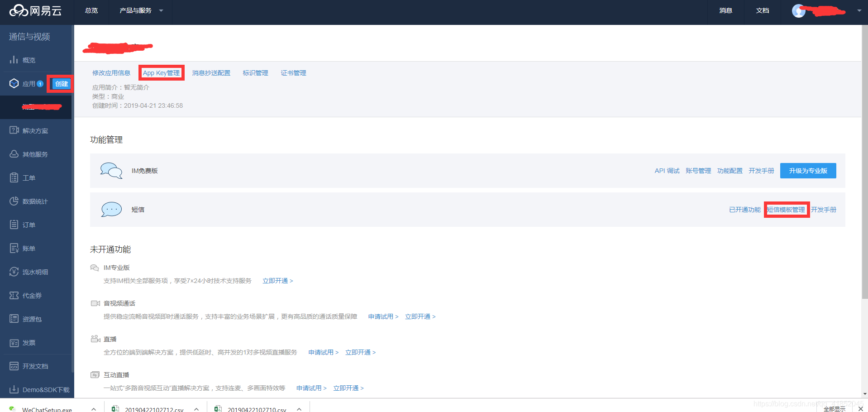Expand 20190422102710.csv download options chevron

click(299, 409)
